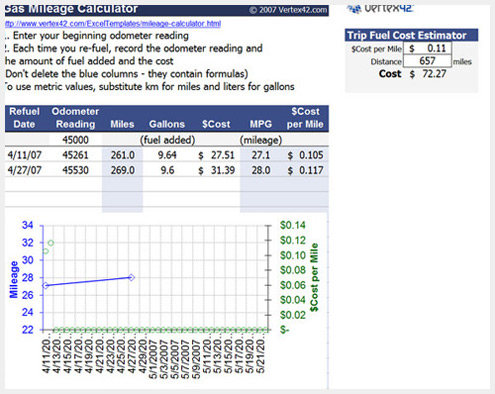Click the $0.14 label on cost axis

point(293,225)
